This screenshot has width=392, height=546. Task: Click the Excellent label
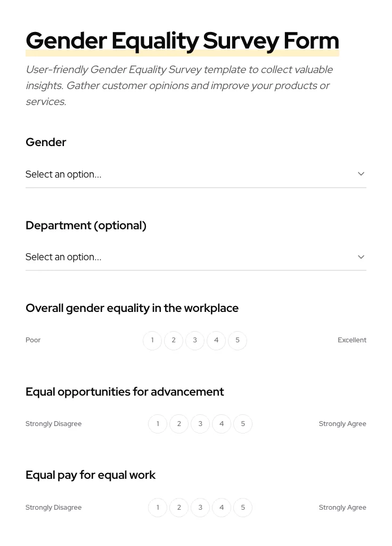[352, 340]
